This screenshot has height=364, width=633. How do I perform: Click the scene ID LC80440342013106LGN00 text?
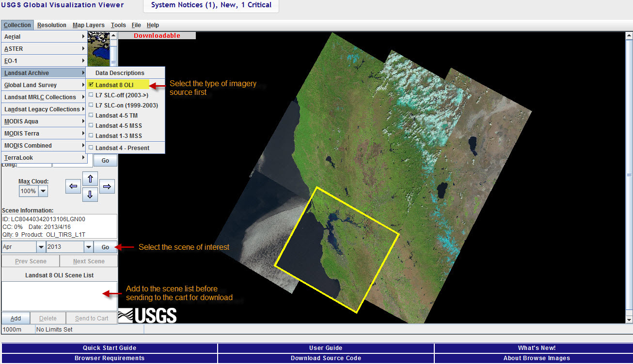pyautogui.click(x=44, y=219)
